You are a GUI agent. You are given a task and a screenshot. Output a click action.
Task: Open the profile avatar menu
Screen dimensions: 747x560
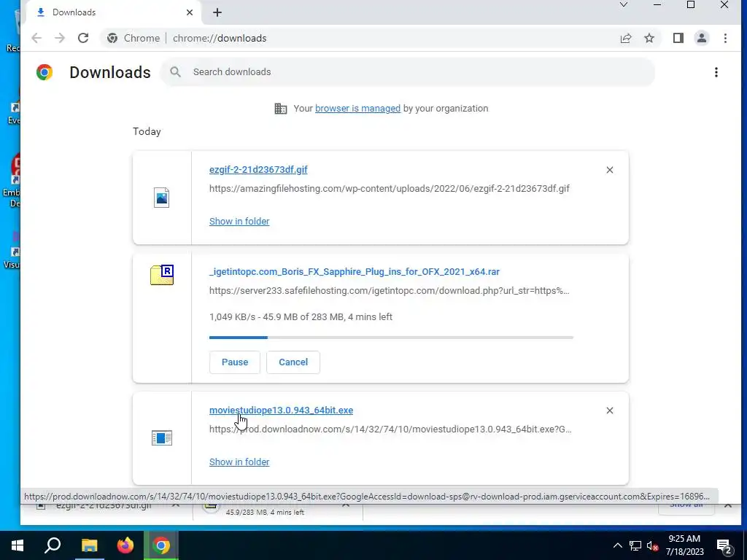[702, 38]
